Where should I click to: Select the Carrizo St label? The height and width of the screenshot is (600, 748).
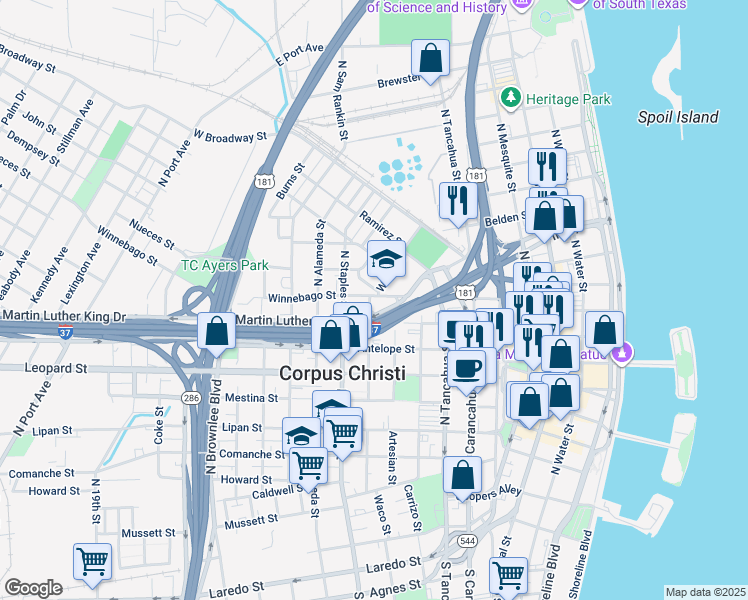413,508
